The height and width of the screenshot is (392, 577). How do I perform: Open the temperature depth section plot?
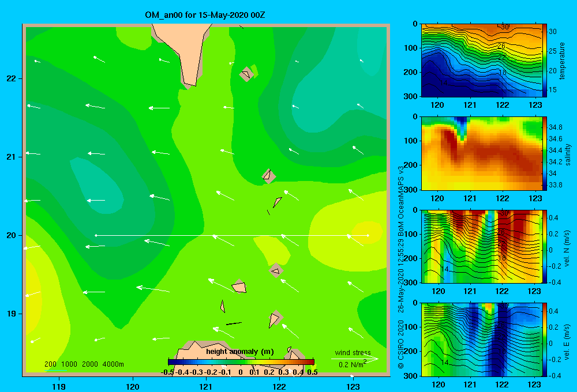click(x=481, y=61)
